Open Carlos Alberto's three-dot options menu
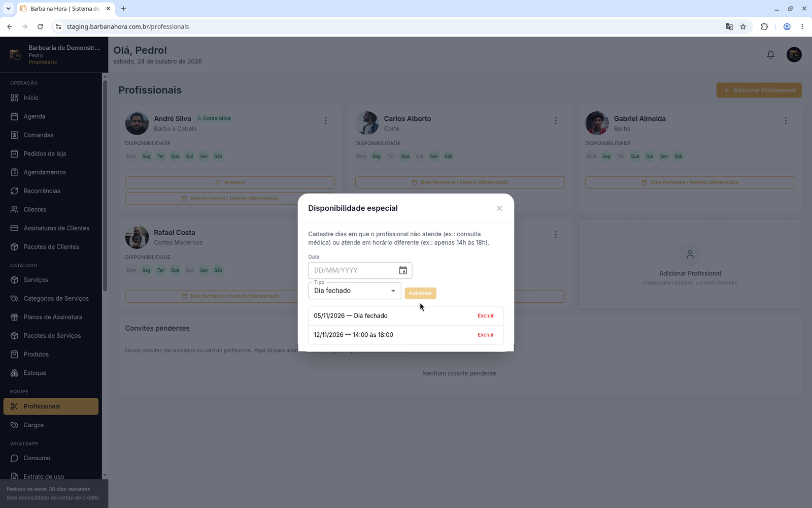 556,121
